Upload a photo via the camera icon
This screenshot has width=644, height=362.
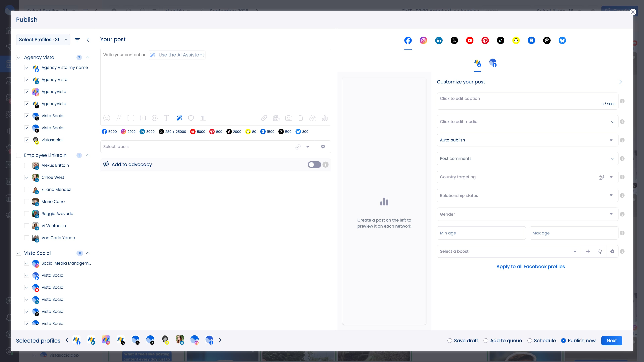289,118
